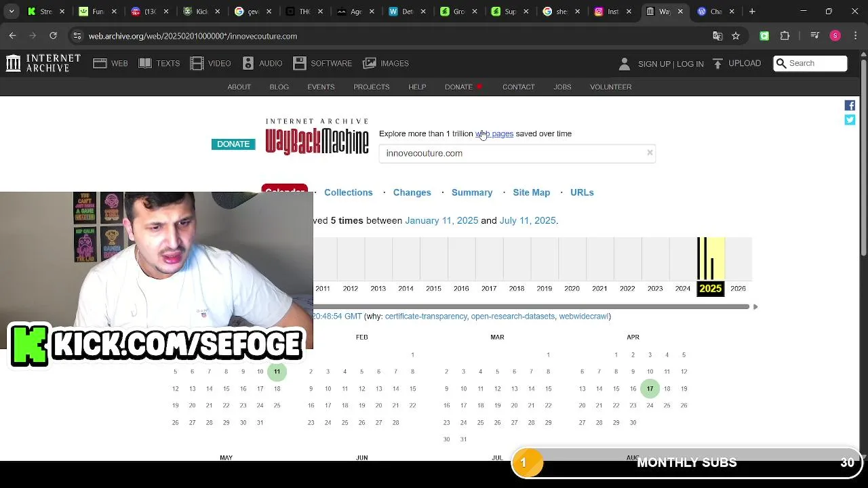Viewport: 868px width, 488px height.
Task: Switch to the Site Map tab
Action: coord(532,192)
